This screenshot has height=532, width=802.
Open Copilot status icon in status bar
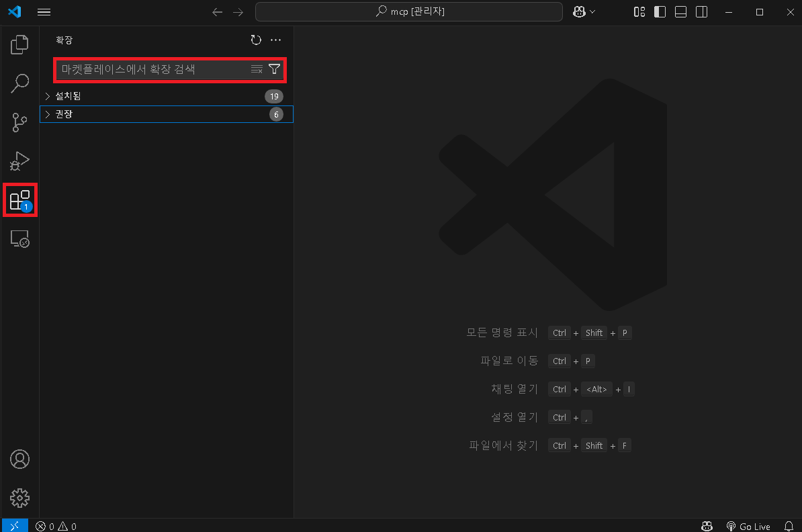click(x=707, y=527)
